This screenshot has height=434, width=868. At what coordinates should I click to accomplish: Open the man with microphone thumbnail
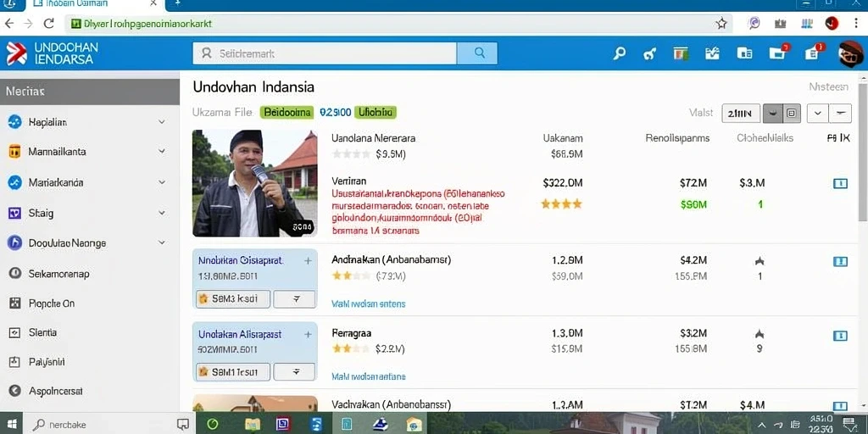tap(255, 183)
